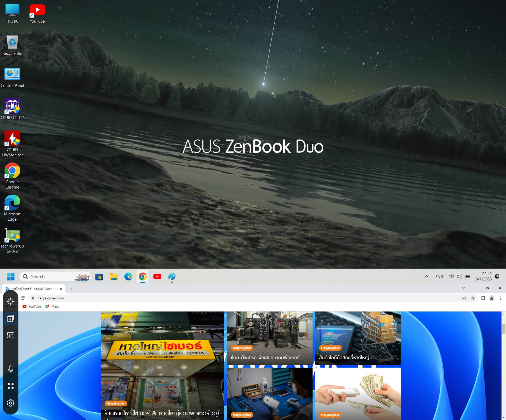The image size is (506, 420).
Task: Expand hidden system tray icons chevron
Action: pyautogui.click(x=426, y=276)
